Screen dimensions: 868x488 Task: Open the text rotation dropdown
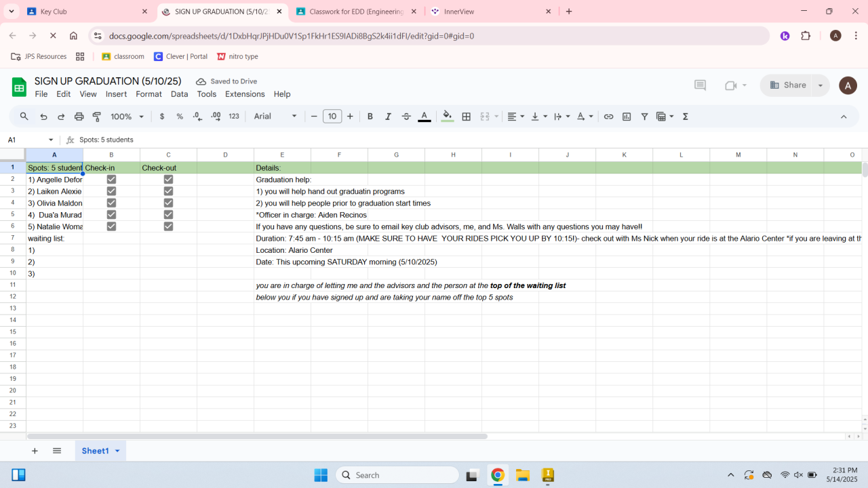(585, 117)
